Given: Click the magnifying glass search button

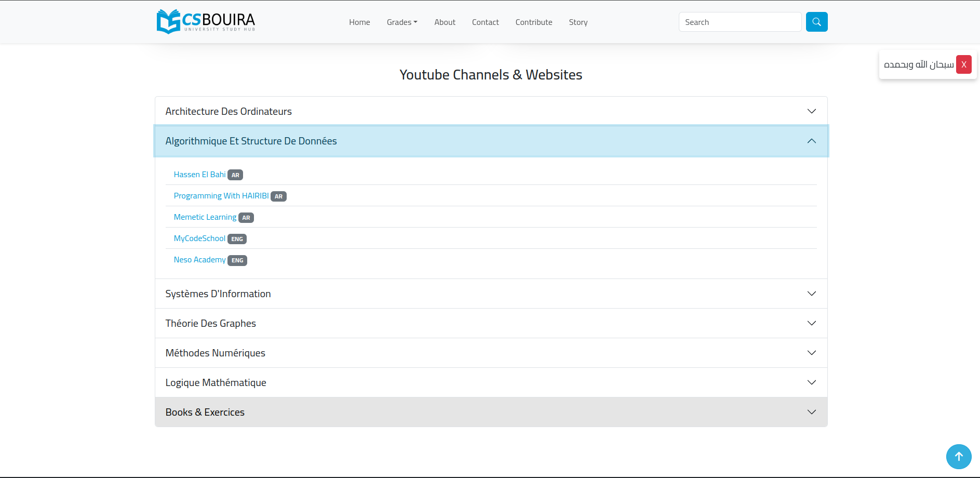Looking at the screenshot, I should click(x=816, y=22).
